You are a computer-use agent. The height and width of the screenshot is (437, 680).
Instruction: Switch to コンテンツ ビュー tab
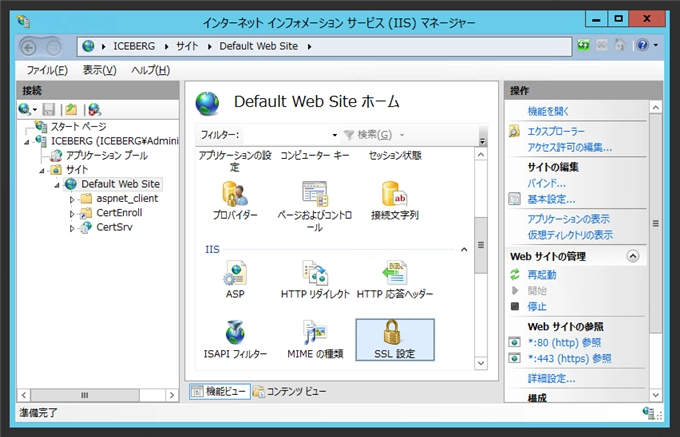click(x=290, y=391)
